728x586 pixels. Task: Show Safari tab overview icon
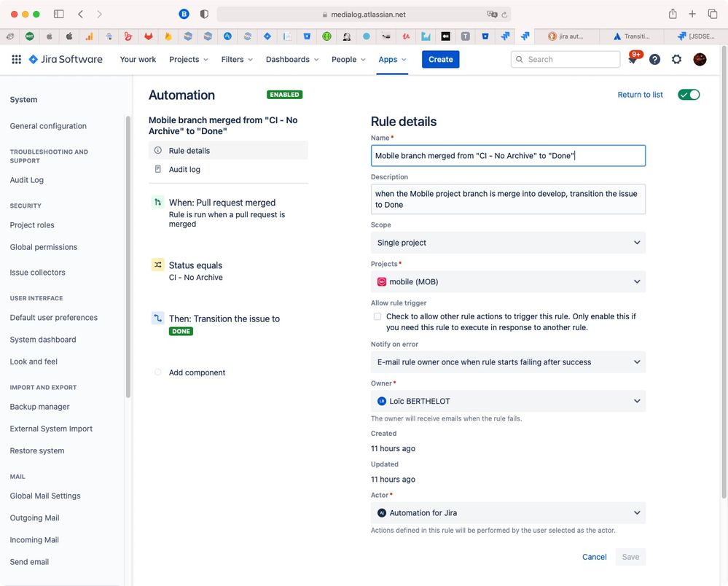point(712,14)
